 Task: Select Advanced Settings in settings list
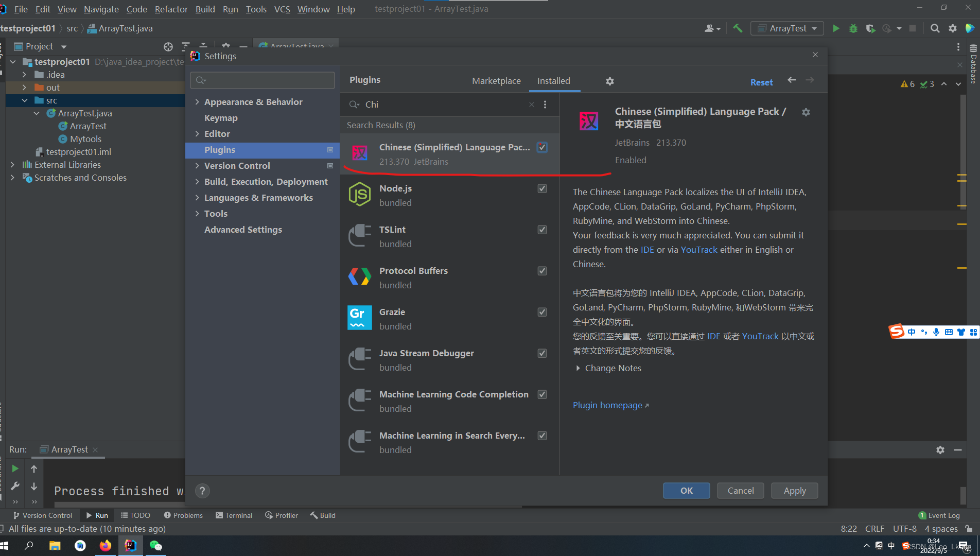click(x=243, y=230)
